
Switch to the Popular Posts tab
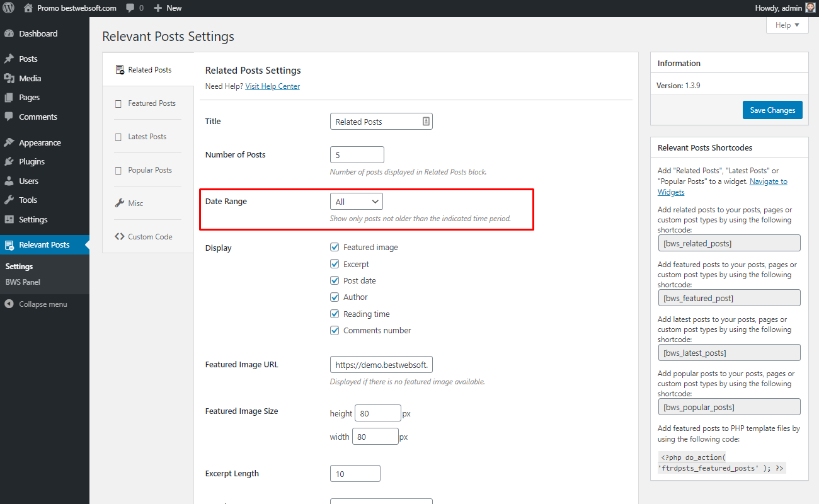pyautogui.click(x=148, y=170)
